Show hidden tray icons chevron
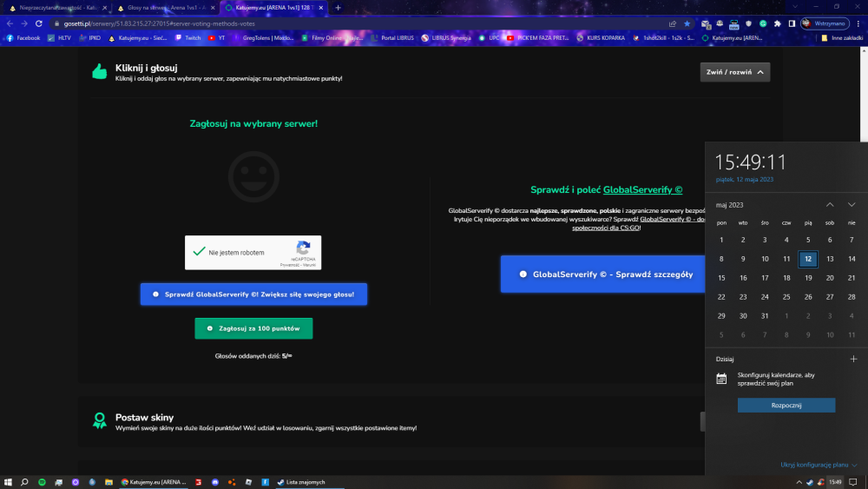This screenshot has height=489, width=868. (x=799, y=482)
